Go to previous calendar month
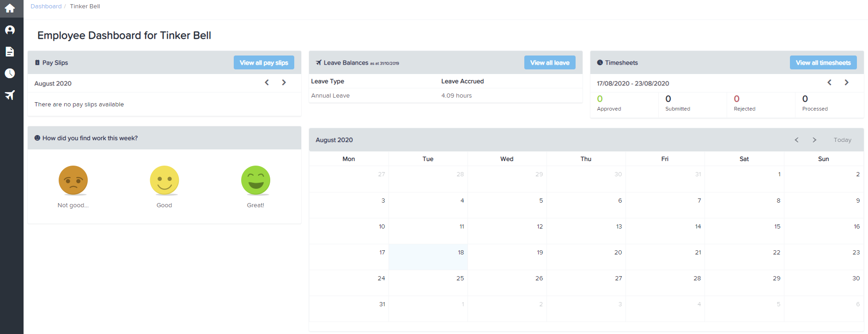The width and height of the screenshot is (868, 334). (796, 140)
